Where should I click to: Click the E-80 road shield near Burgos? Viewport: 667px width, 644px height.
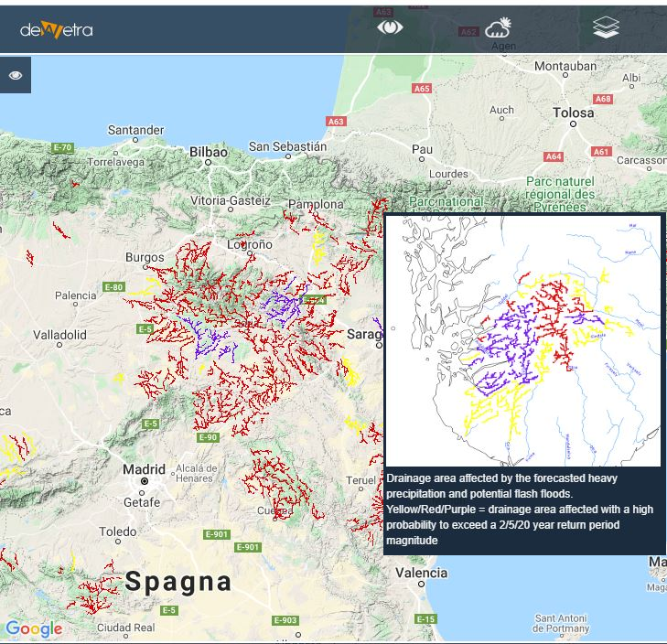(x=113, y=287)
